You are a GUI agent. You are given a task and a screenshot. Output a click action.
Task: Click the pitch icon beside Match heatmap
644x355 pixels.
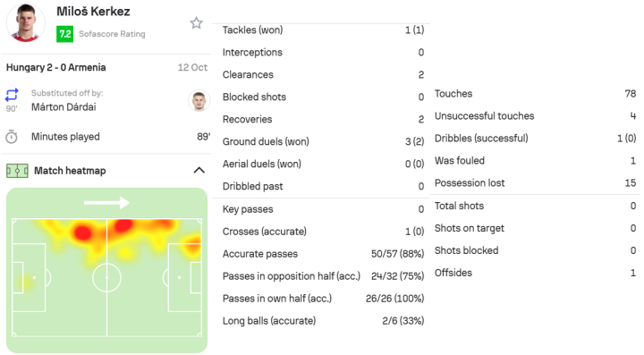17,171
